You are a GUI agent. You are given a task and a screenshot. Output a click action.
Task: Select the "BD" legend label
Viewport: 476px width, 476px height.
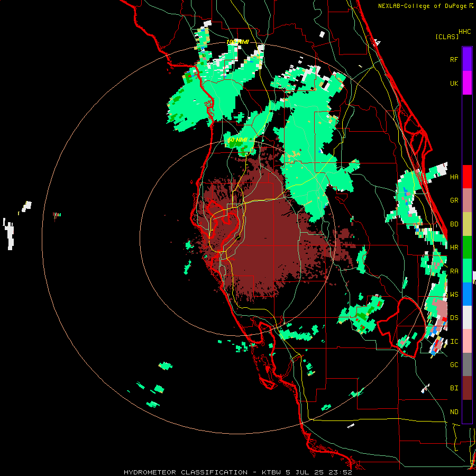(454, 224)
